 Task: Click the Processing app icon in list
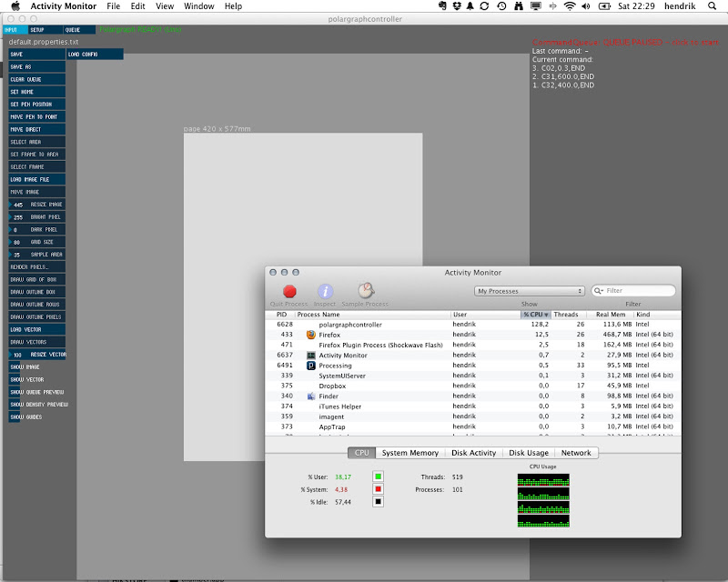(311, 366)
